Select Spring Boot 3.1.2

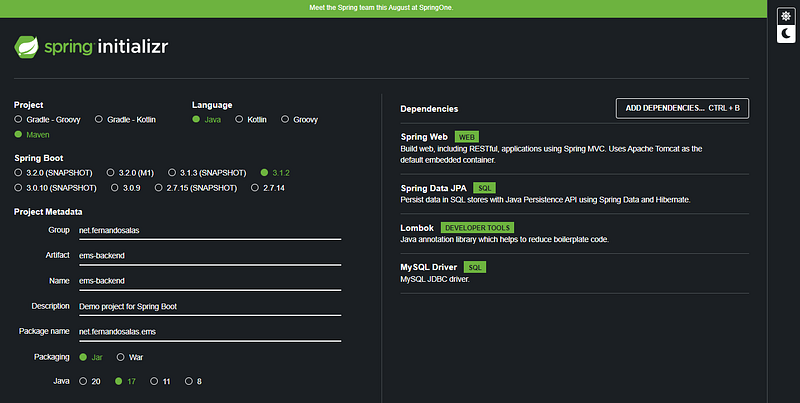pos(275,173)
